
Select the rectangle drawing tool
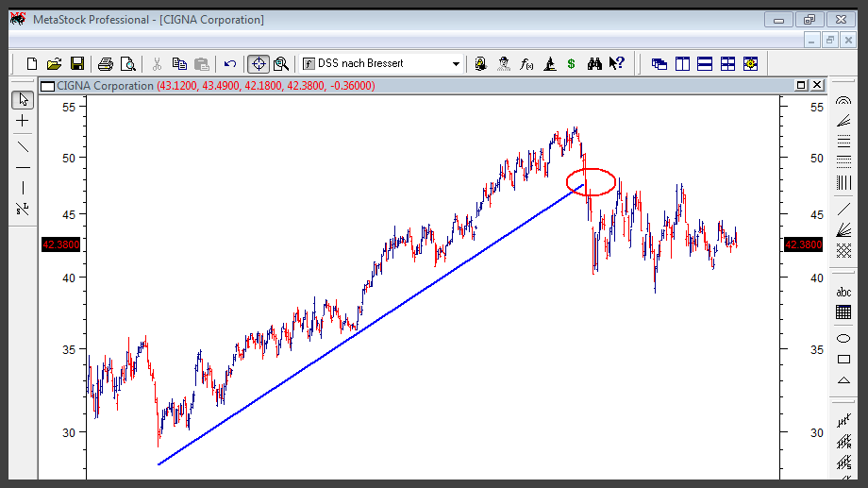coord(843,360)
